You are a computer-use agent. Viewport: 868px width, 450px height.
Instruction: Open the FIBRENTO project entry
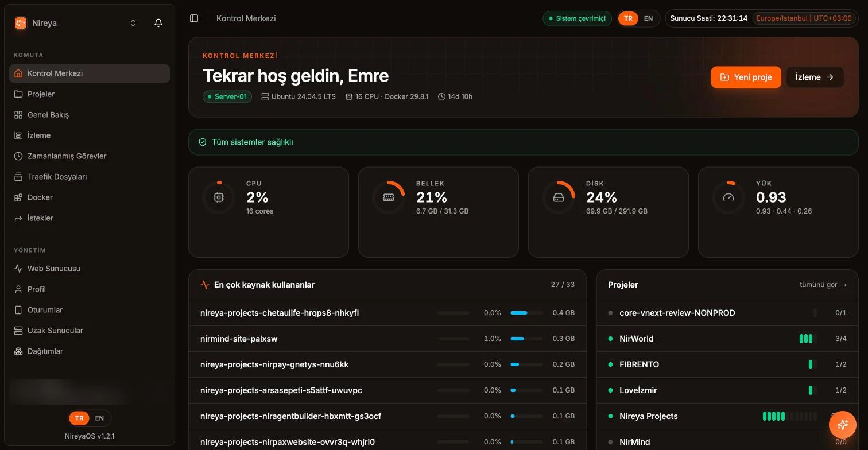(x=727, y=364)
